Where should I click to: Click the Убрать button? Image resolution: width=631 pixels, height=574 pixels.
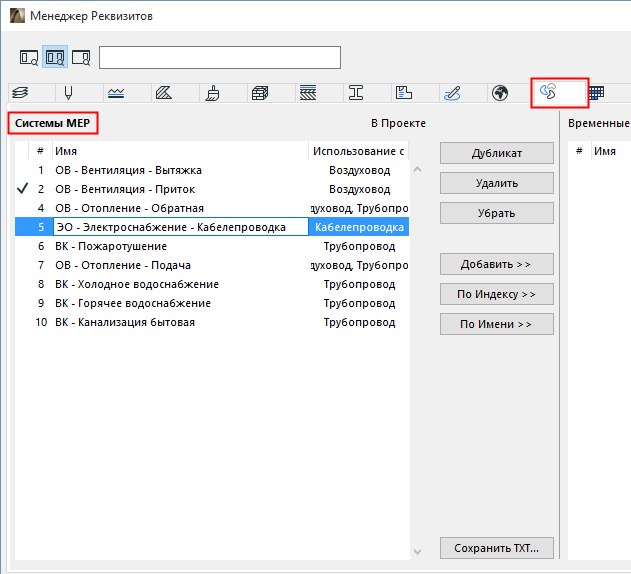[497, 213]
